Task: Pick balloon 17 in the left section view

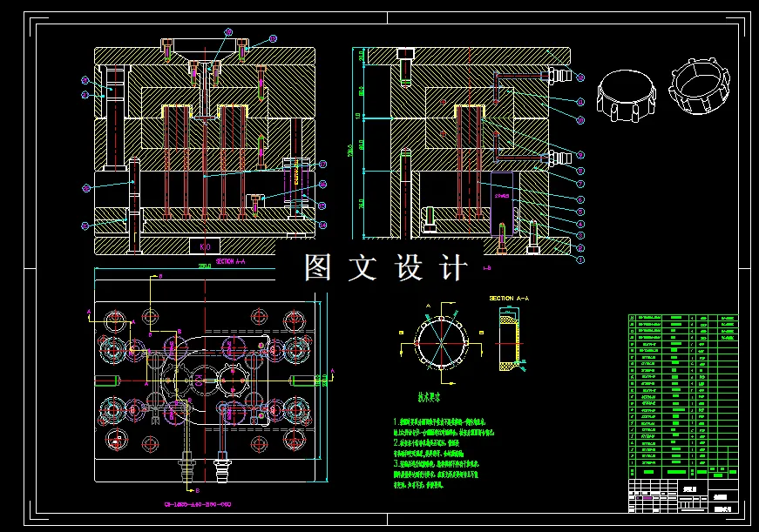Action: (x=322, y=165)
